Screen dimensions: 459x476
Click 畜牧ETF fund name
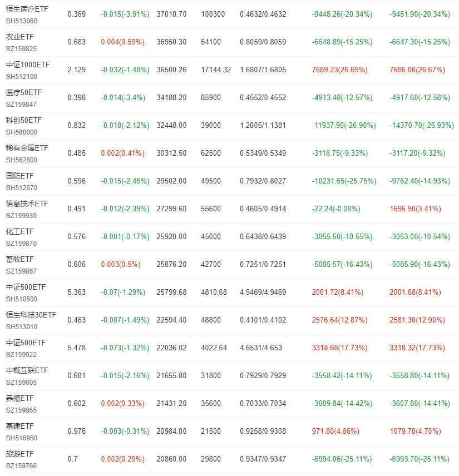[x=19, y=259]
